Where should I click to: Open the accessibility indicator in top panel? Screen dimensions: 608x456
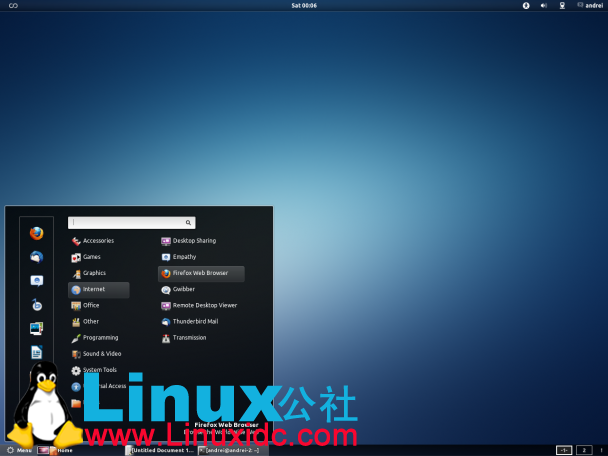[x=526, y=5]
